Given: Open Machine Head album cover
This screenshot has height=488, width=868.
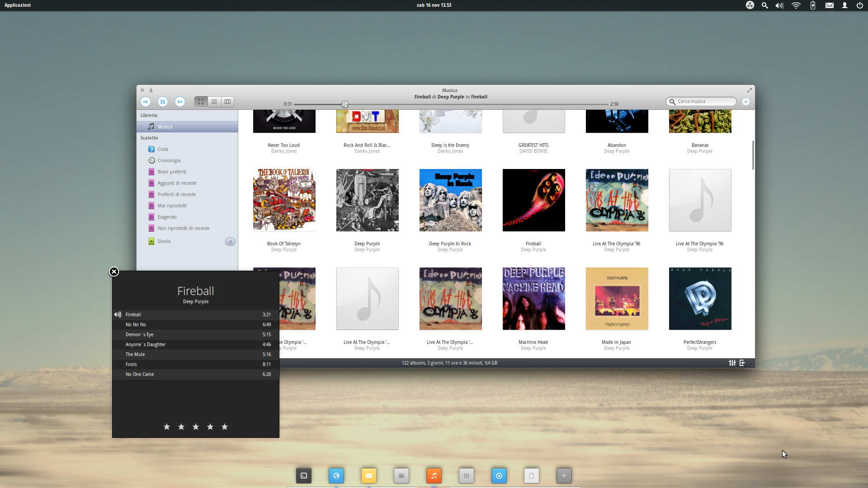Looking at the screenshot, I should (534, 299).
